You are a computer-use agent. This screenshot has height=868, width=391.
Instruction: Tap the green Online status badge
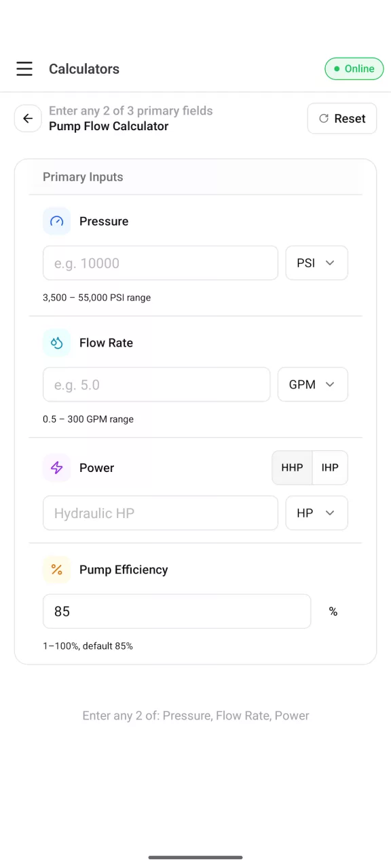354,68
